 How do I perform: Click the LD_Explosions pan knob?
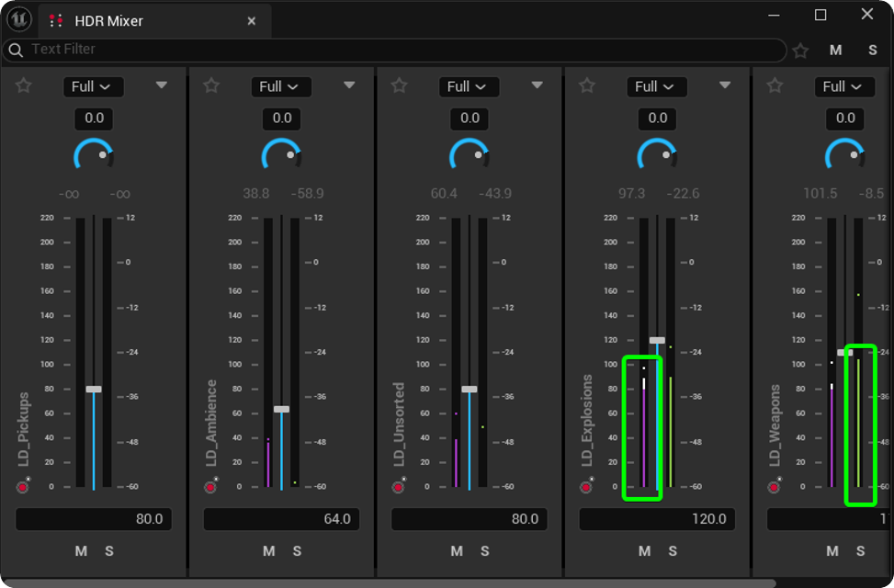(657, 154)
